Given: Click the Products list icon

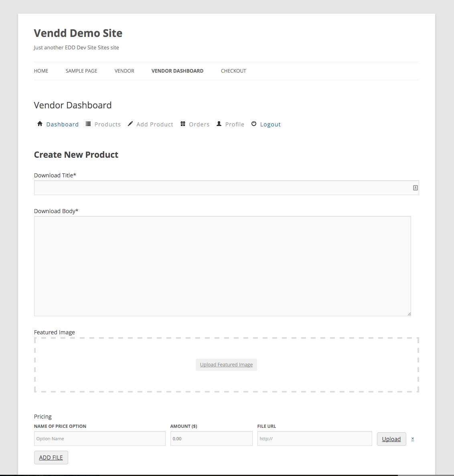Looking at the screenshot, I should [88, 124].
